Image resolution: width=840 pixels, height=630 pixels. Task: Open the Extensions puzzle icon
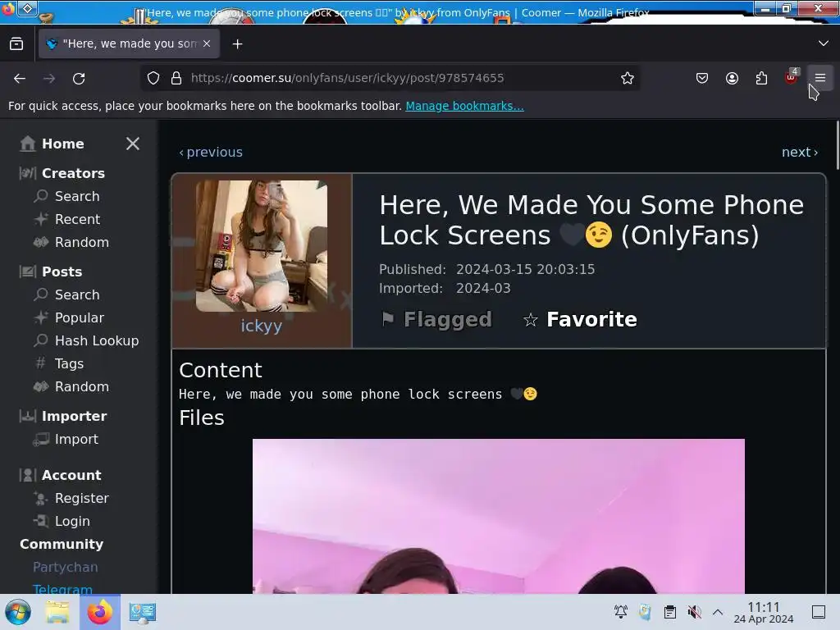[761, 78]
